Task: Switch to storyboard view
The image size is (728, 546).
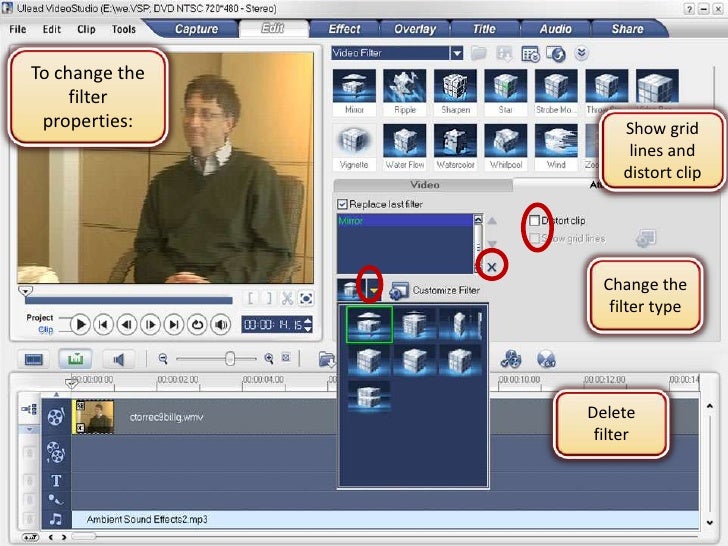Action: pos(34,359)
